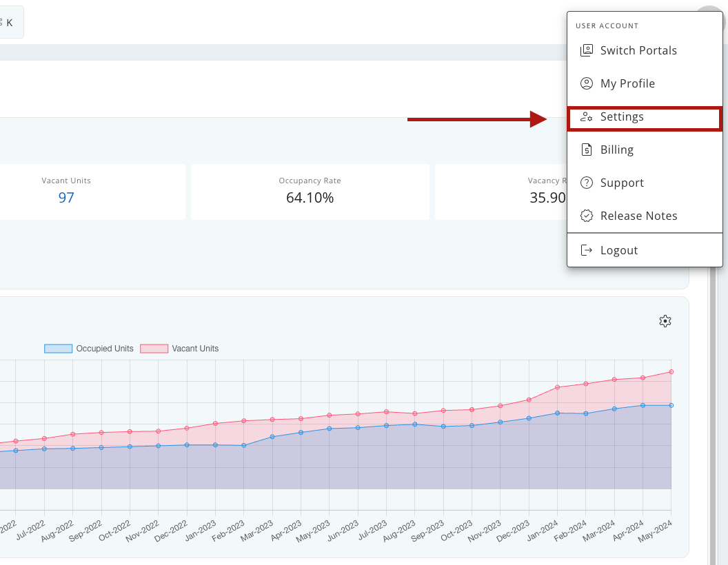Open the chart settings gear icon
The height and width of the screenshot is (565, 728).
click(x=665, y=320)
